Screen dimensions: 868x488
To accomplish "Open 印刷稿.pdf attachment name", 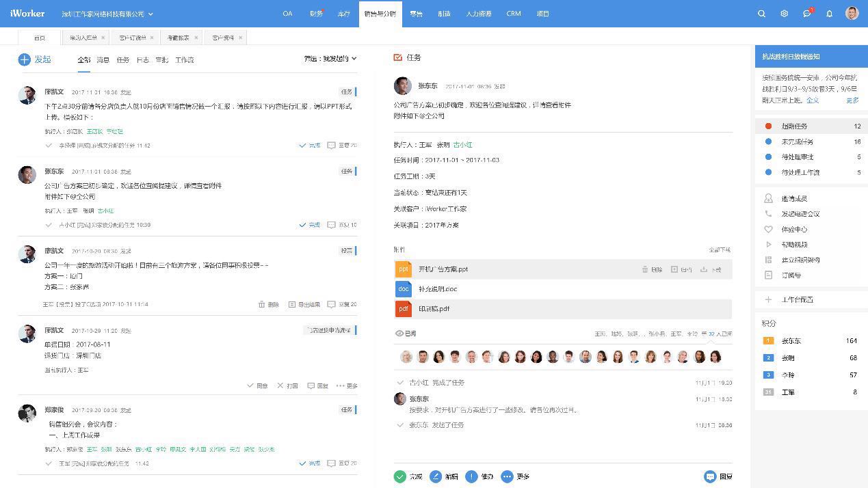I will pyautogui.click(x=434, y=309).
